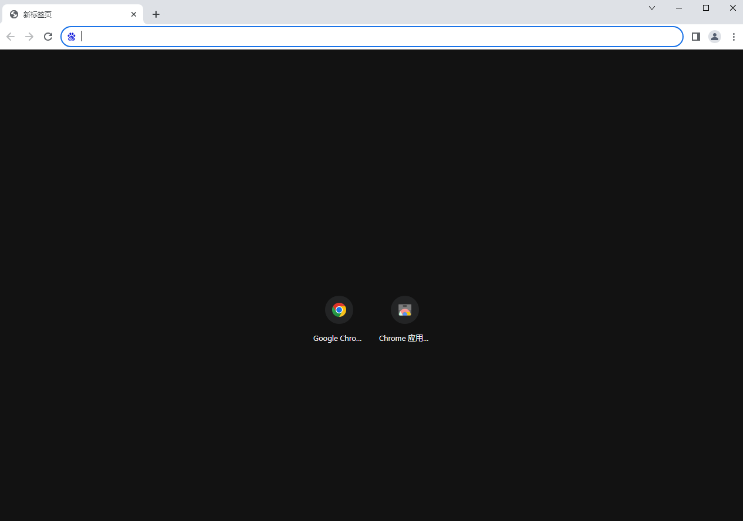Close the Chrome window
743x521 pixels.
tap(733, 8)
